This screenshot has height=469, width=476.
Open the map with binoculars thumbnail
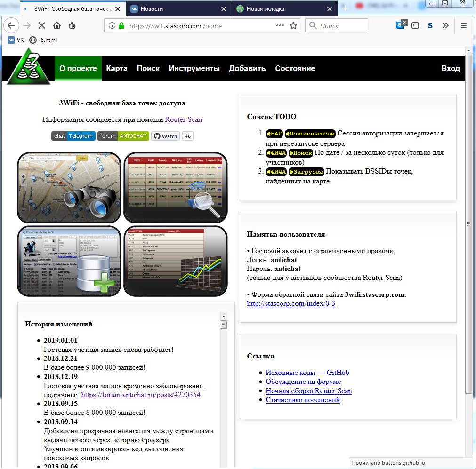click(69, 188)
